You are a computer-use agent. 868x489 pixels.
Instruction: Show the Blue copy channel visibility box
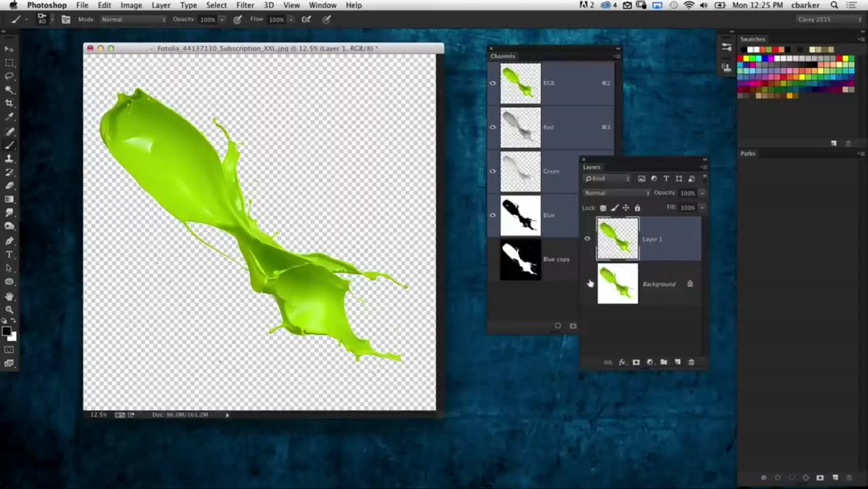[493, 259]
